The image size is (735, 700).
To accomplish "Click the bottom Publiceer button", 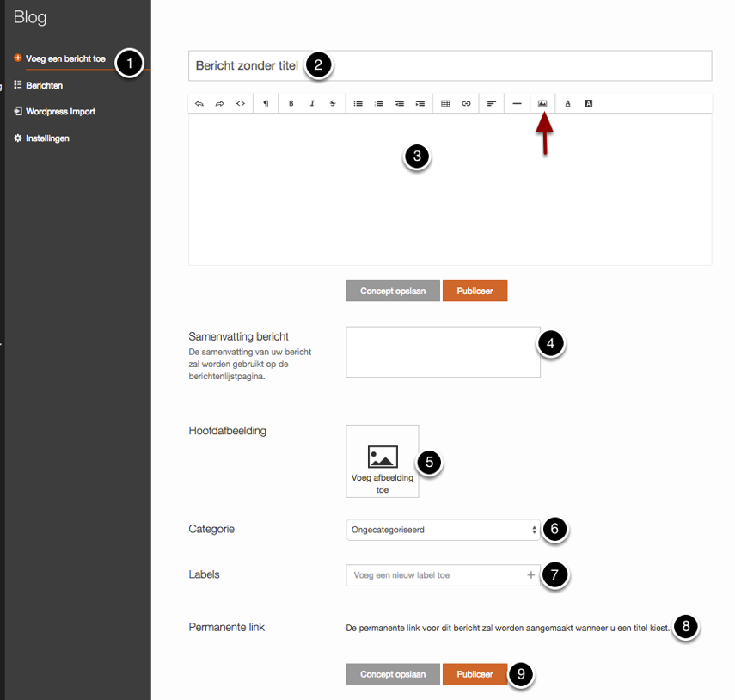I will click(475, 674).
